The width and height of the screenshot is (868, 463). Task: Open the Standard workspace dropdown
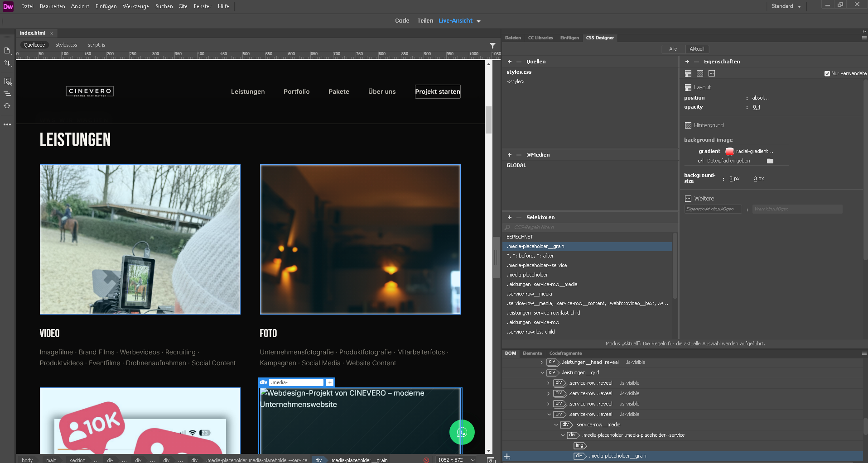point(786,6)
